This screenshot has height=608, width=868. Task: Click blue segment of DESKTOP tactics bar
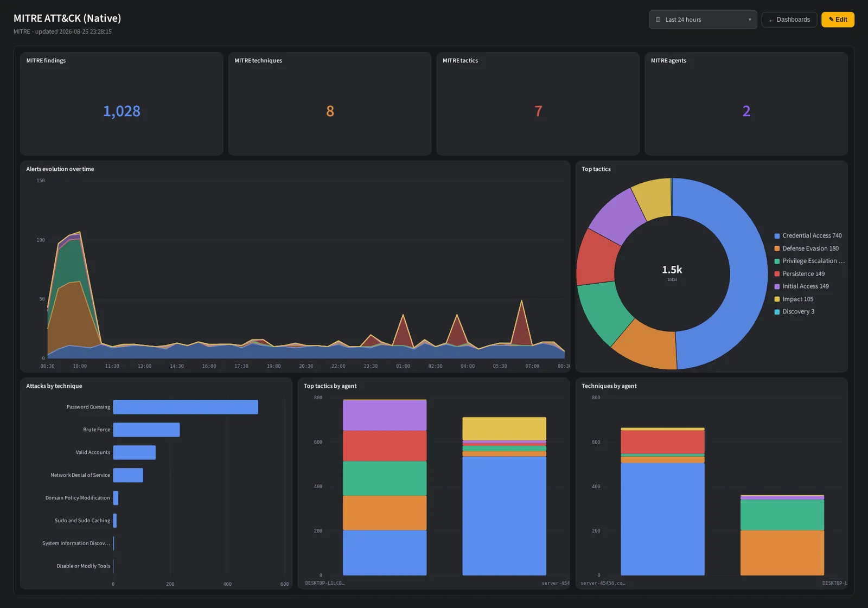(x=385, y=553)
